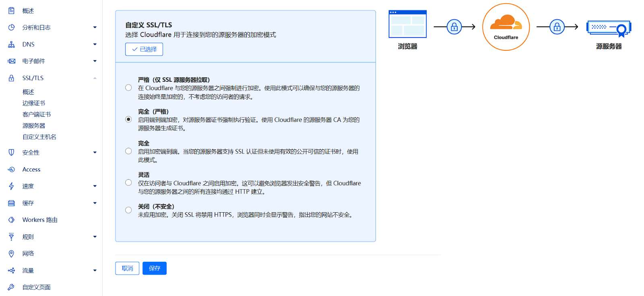Click the Workers 路由 diamond brackets icon

11,220
